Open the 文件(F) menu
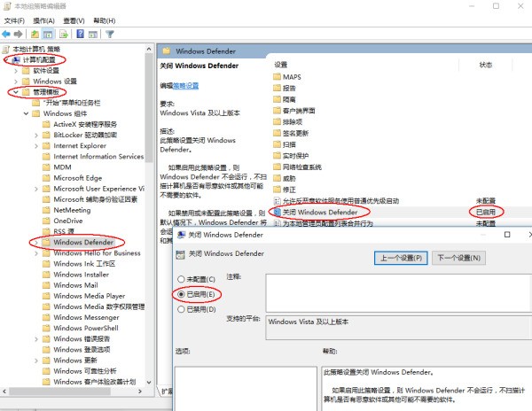Screen dimensions: 532x411 14,20
